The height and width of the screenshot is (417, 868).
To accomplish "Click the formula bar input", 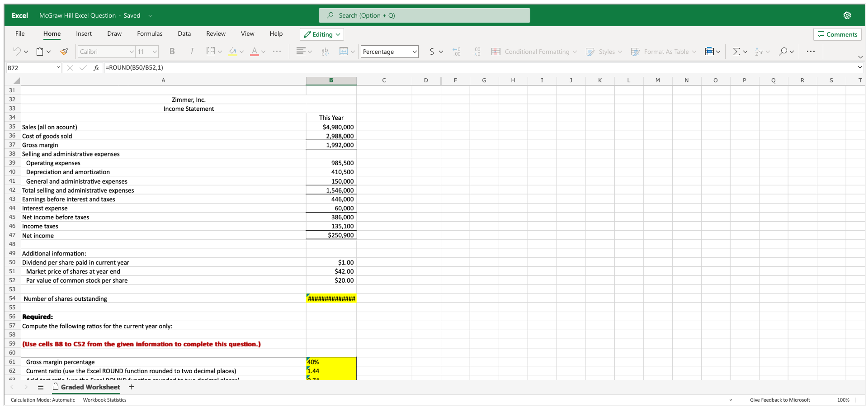I will (x=479, y=68).
